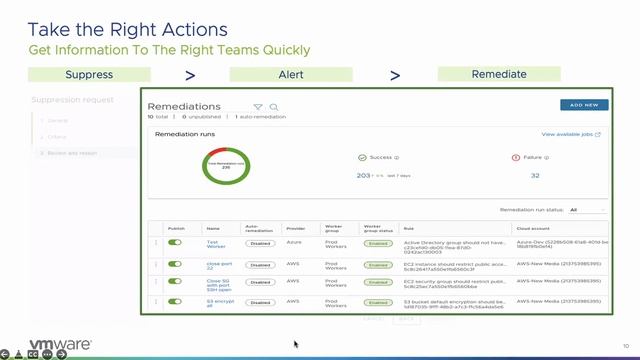Click the S3 bucket default encryption rule text

coord(455,304)
